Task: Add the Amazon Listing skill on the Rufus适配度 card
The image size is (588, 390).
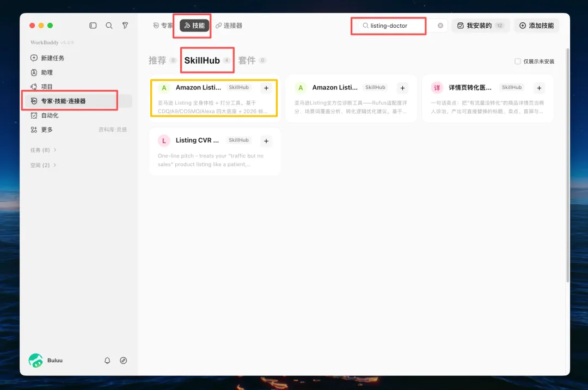Action: click(x=403, y=88)
